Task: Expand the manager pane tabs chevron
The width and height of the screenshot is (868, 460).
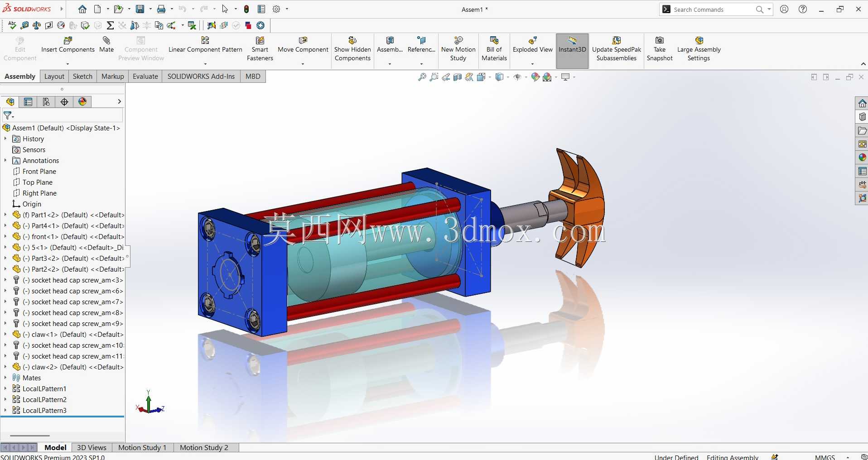Action: [119, 101]
